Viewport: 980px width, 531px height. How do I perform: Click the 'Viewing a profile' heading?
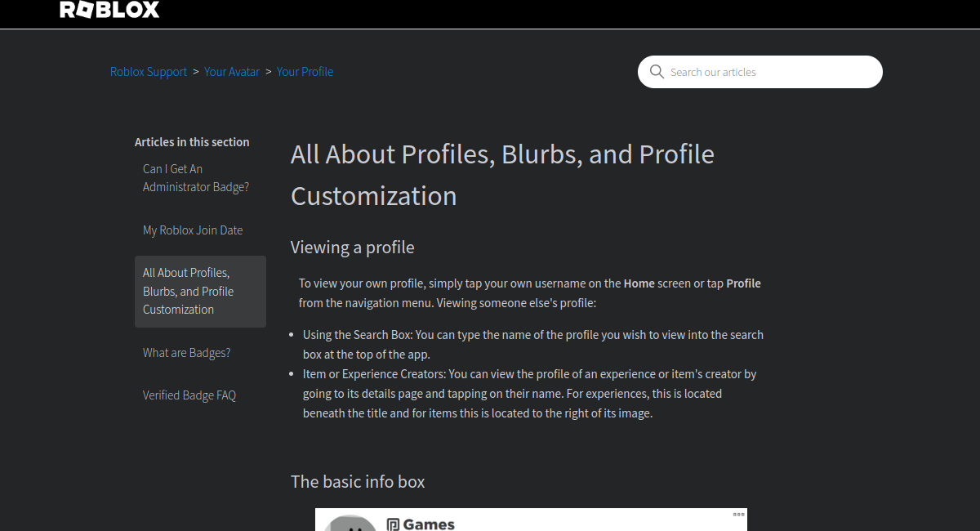click(x=353, y=248)
